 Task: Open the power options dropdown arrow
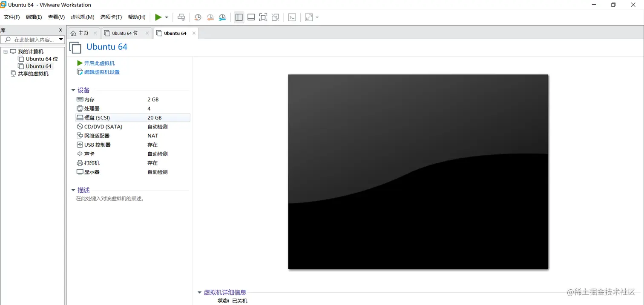pos(167,17)
